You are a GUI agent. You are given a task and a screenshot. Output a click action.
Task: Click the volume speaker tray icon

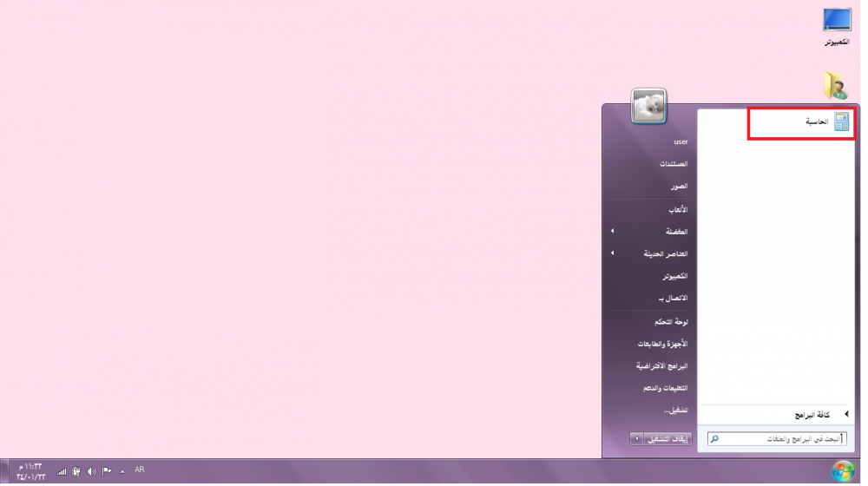click(91, 471)
